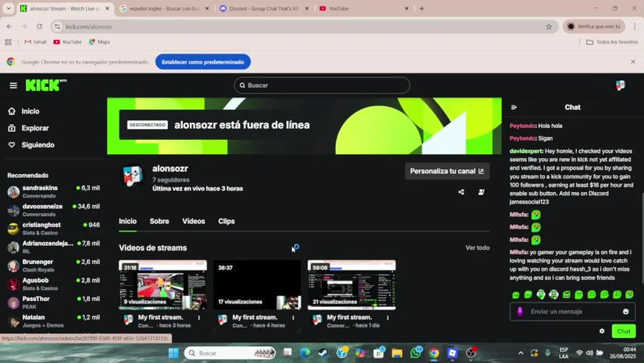This screenshot has height=363, width=644.
Task: Open the Gmail bookmark
Action: 35,42
